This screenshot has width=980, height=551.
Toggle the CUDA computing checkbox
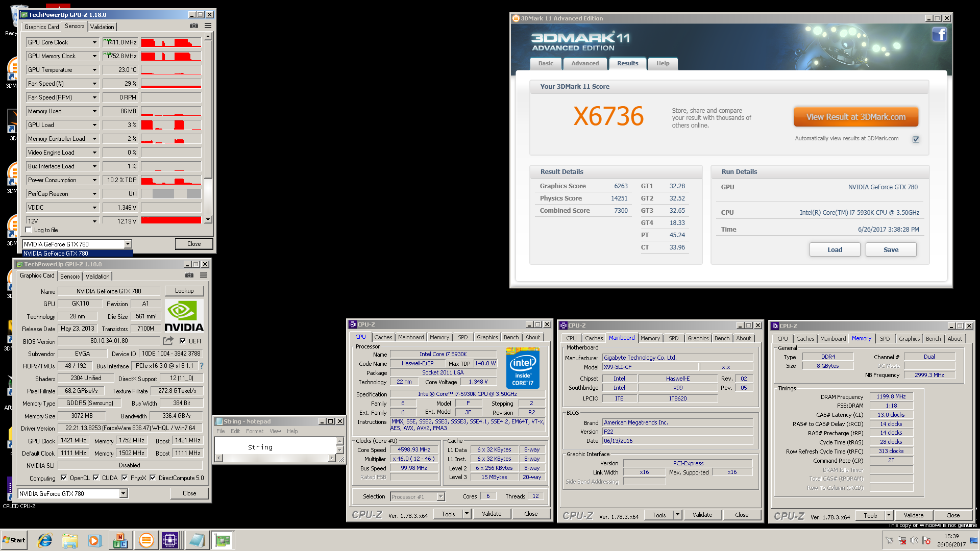[x=96, y=478]
